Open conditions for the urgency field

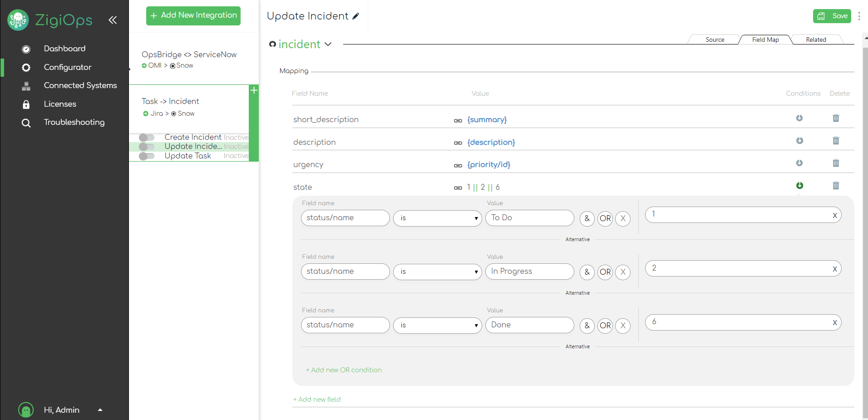tap(799, 163)
